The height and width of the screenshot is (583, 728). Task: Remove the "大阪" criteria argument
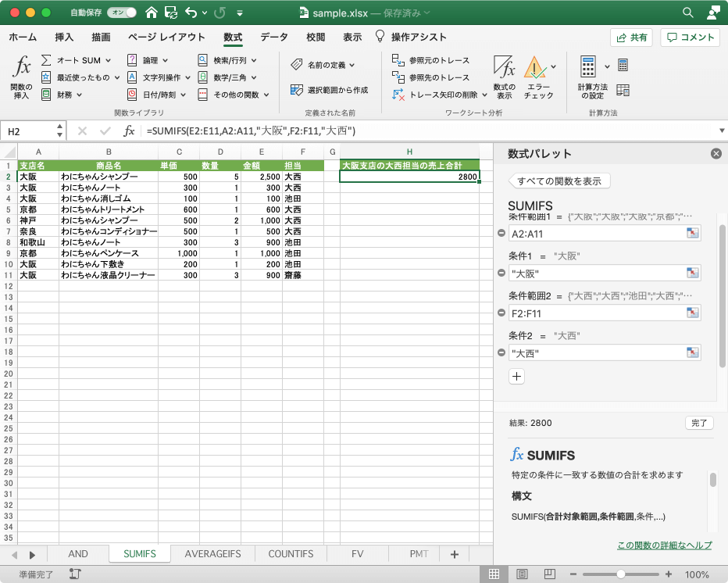[501, 273]
